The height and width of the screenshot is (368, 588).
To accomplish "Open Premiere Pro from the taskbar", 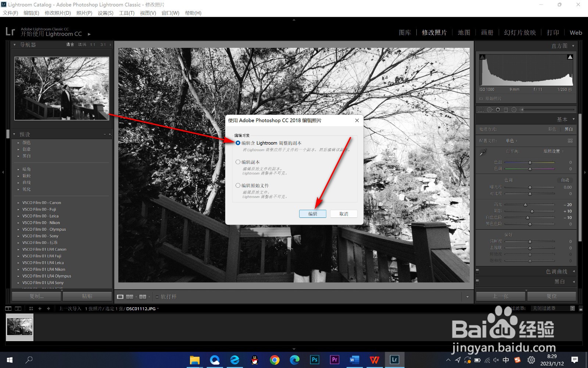I will [334, 360].
